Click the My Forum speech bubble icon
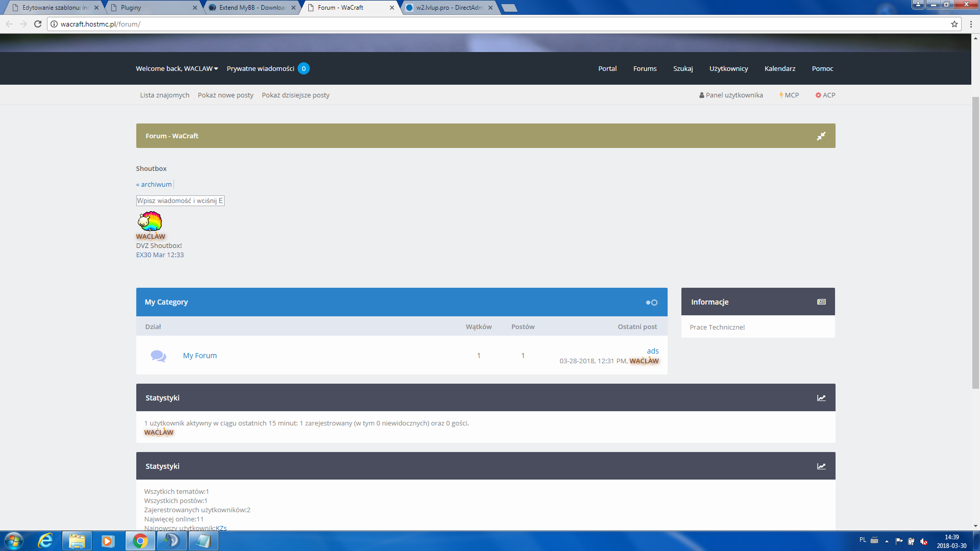This screenshot has width=980, height=551. click(x=158, y=356)
